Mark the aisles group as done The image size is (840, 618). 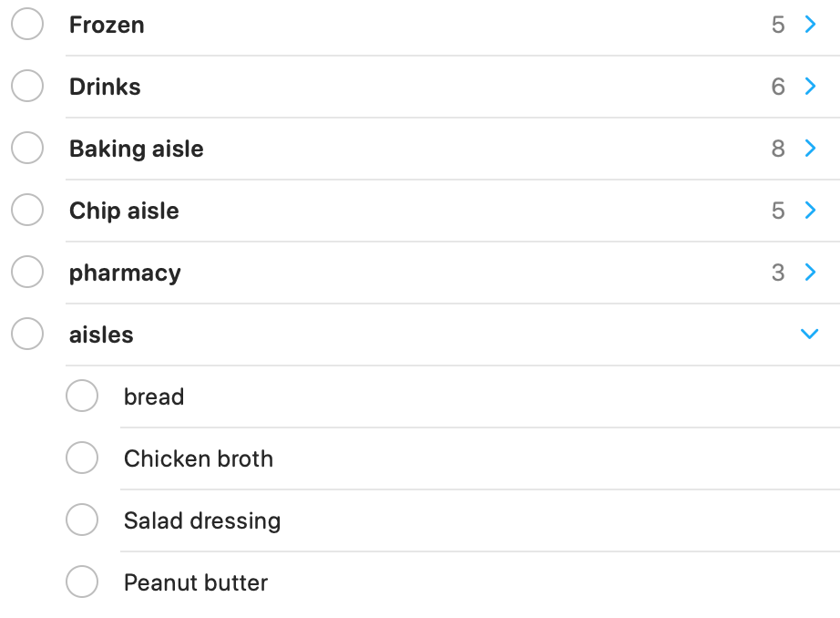coord(27,335)
